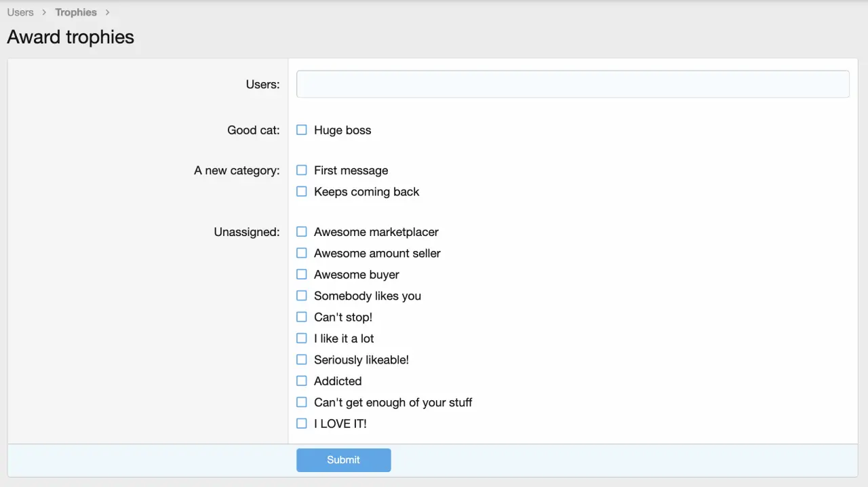Click the arrow after Trophies breadcrumb
The width and height of the screenshot is (868, 487).
[107, 12]
